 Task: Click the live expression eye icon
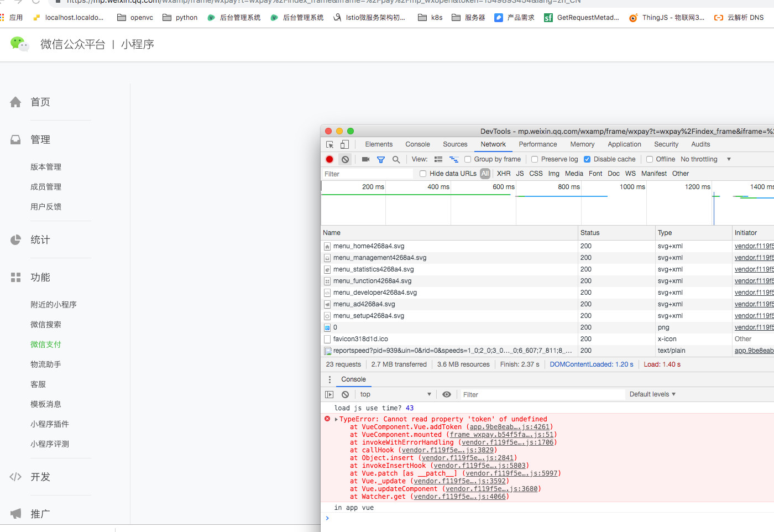(x=447, y=394)
